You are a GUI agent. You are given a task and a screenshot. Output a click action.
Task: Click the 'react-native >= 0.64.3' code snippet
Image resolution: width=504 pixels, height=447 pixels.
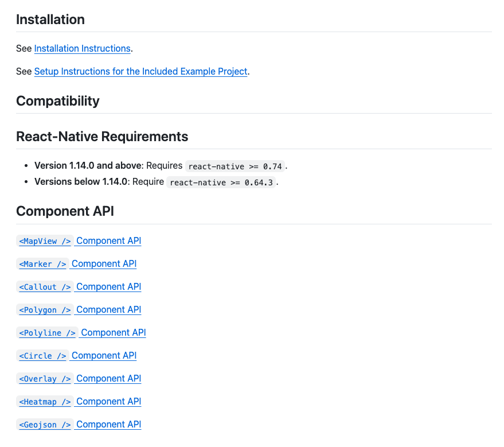(x=221, y=182)
